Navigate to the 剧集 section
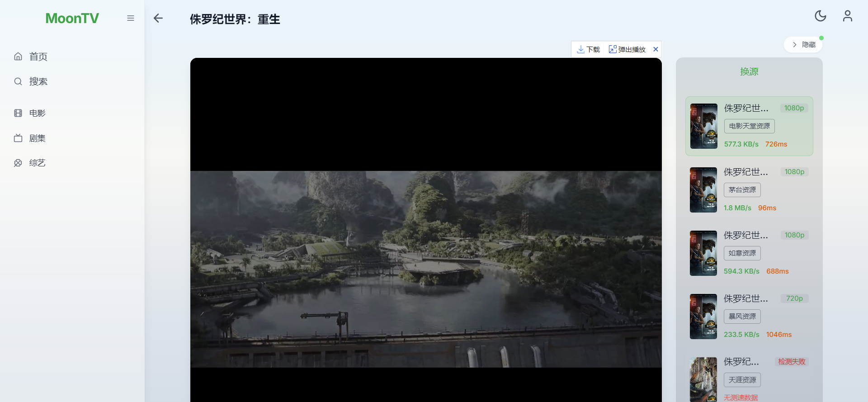The width and height of the screenshot is (868, 402). tap(37, 138)
